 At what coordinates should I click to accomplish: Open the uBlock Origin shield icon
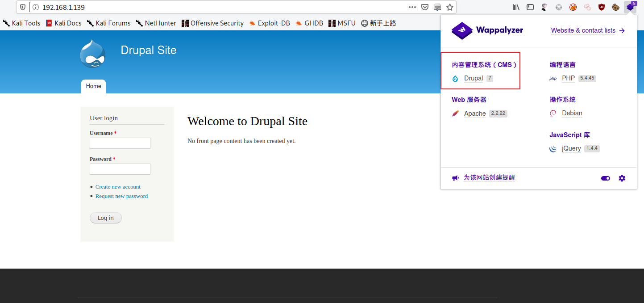tap(602, 7)
